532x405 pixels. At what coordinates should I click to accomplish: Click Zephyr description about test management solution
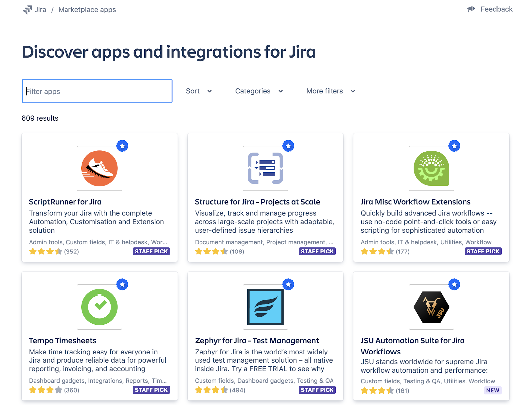[x=264, y=360]
